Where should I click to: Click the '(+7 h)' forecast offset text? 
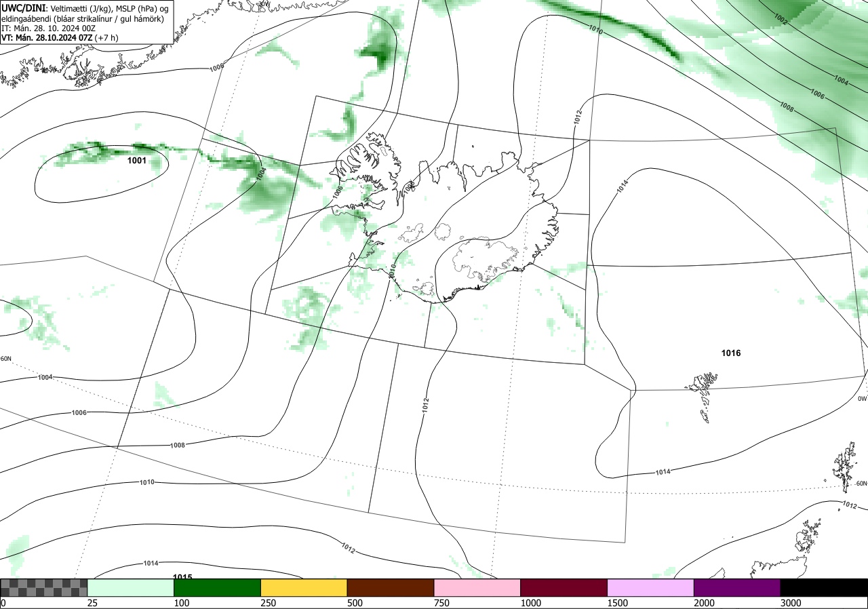(106, 38)
